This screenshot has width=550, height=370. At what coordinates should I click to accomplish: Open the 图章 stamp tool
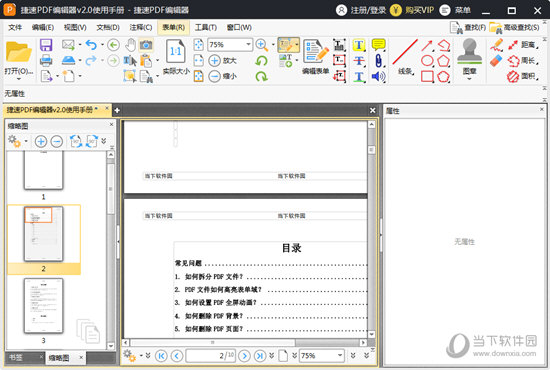[x=469, y=56]
